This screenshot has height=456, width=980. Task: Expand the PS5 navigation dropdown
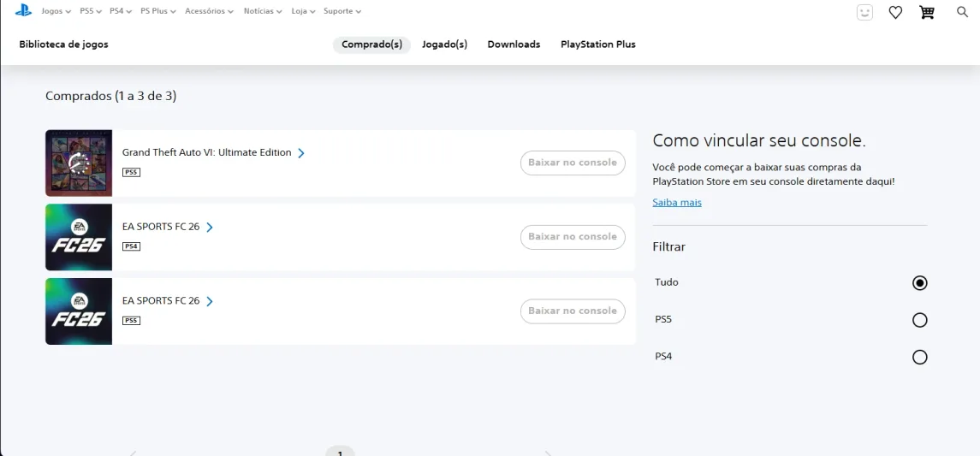(x=90, y=11)
